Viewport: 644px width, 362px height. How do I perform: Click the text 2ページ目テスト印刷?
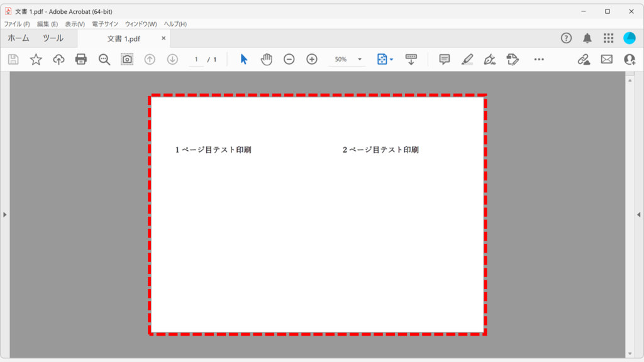380,150
